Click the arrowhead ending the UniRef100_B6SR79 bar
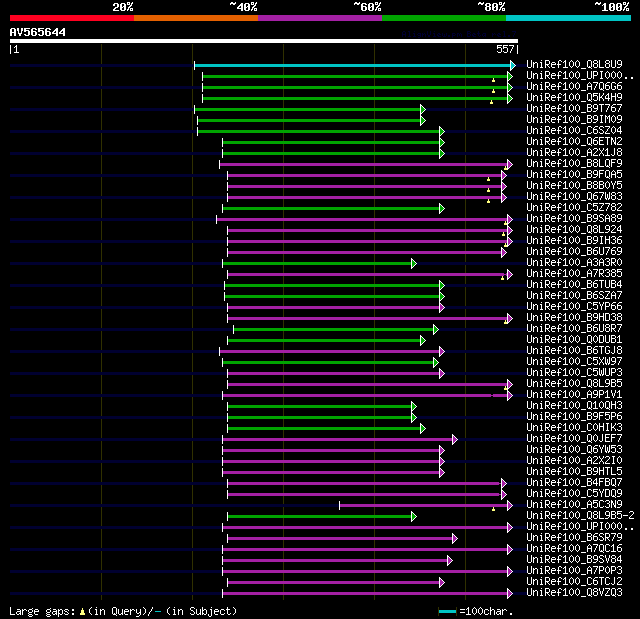The width and height of the screenshot is (640, 619). click(455, 539)
